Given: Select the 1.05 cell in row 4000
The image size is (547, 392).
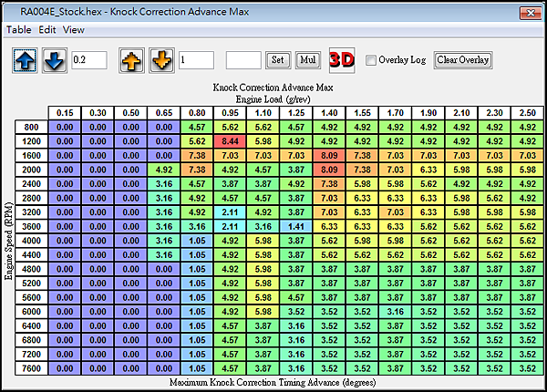Looking at the screenshot, I should [197, 241].
